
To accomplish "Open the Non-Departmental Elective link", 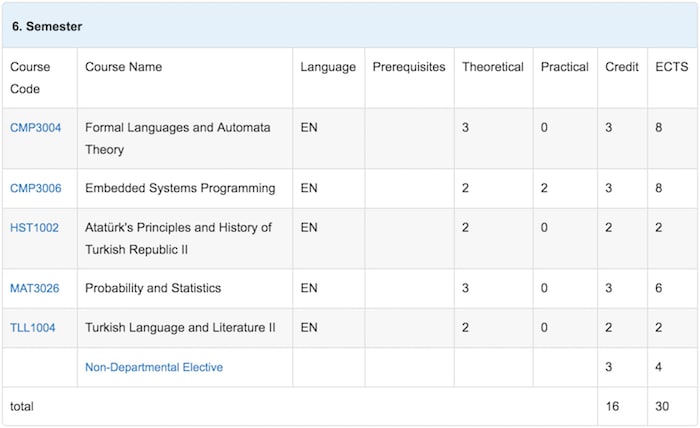I will coord(154,367).
